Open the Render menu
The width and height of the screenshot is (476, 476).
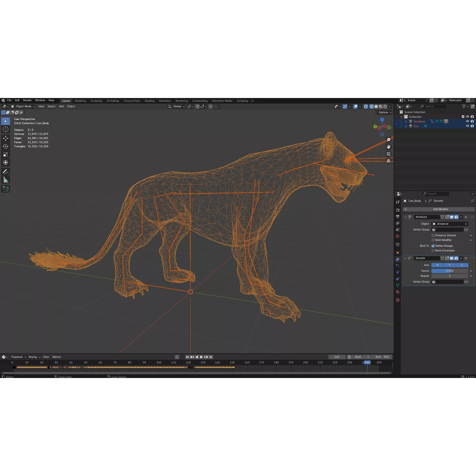point(27,100)
